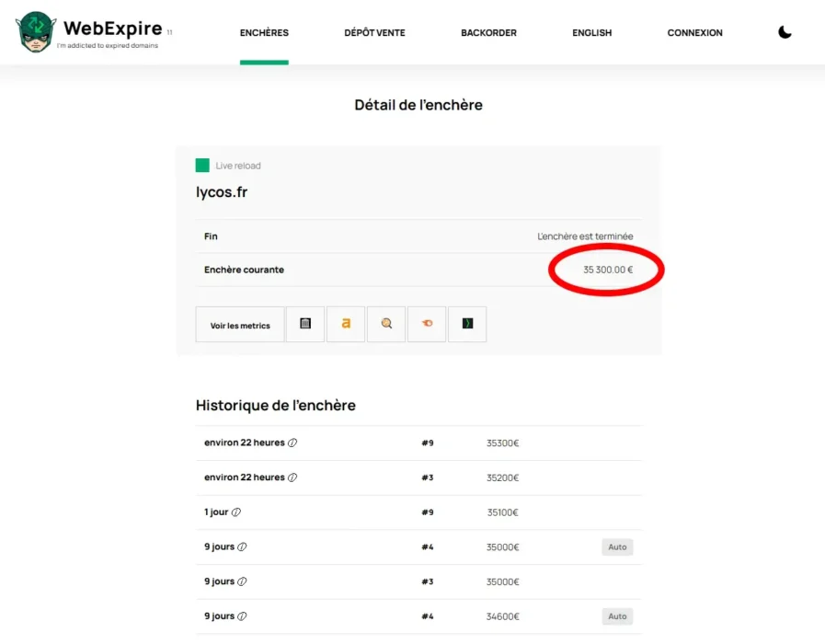The width and height of the screenshot is (825, 644).
Task: Click the 34600€ amount in history
Action: (502, 616)
